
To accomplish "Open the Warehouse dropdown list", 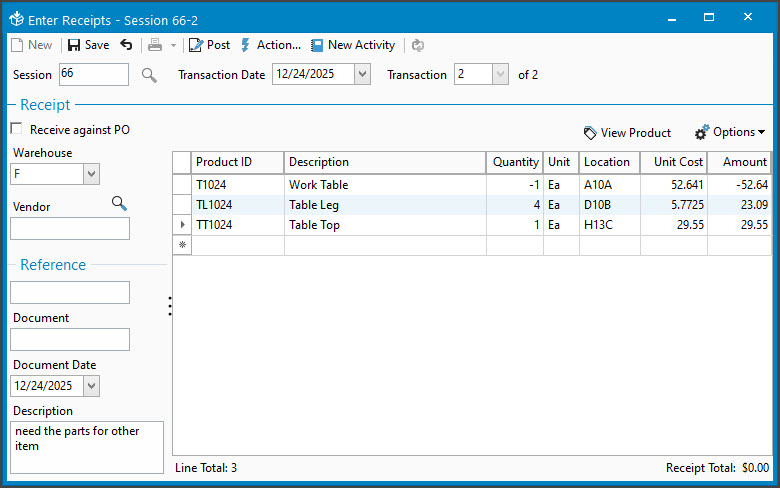I will [x=91, y=174].
